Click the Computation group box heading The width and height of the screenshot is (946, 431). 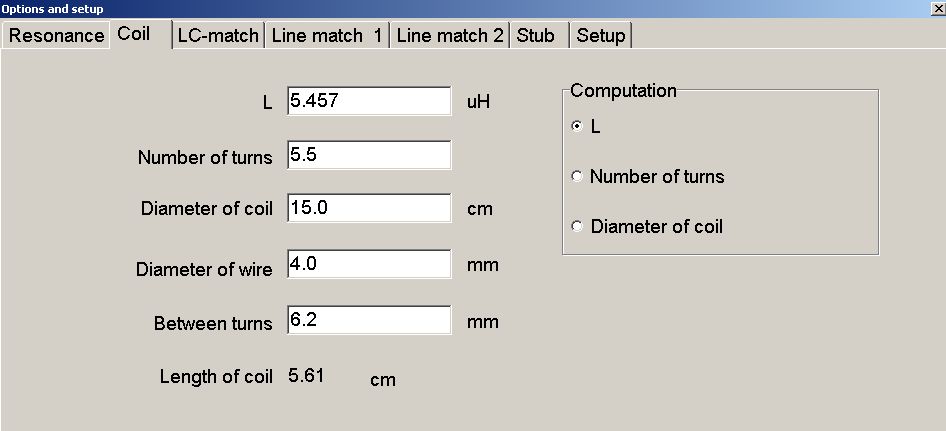click(623, 91)
